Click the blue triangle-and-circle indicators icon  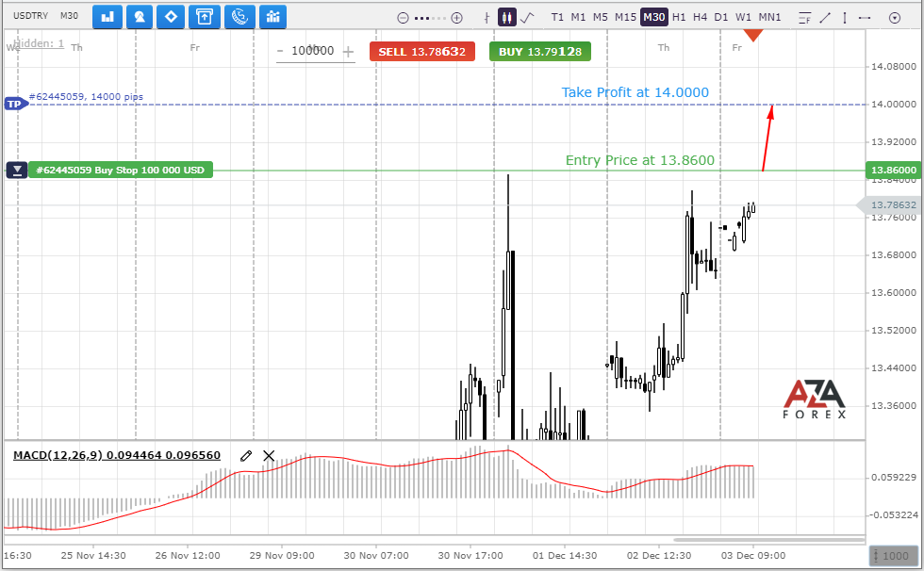click(140, 17)
